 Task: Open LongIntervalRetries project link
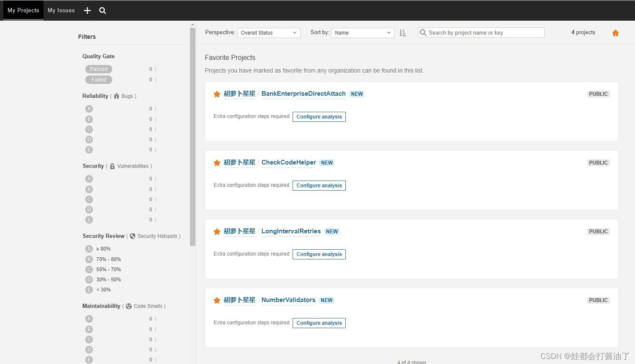pos(291,231)
